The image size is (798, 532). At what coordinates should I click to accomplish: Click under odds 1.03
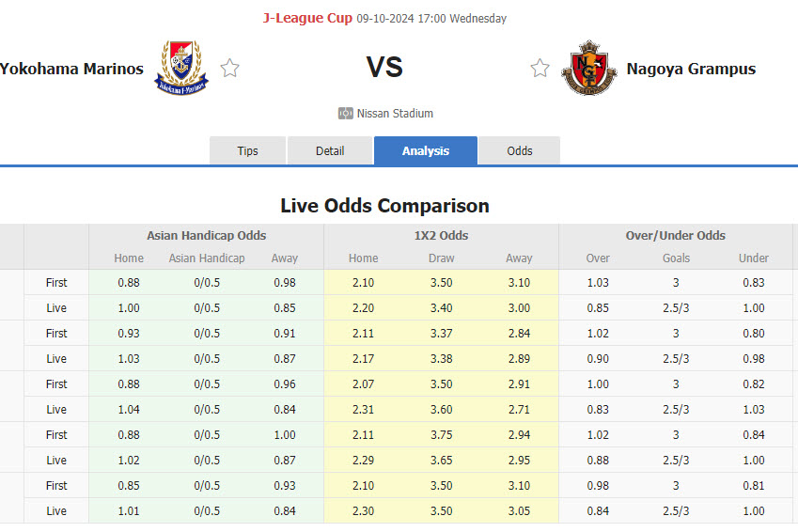pyautogui.click(x=754, y=410)
